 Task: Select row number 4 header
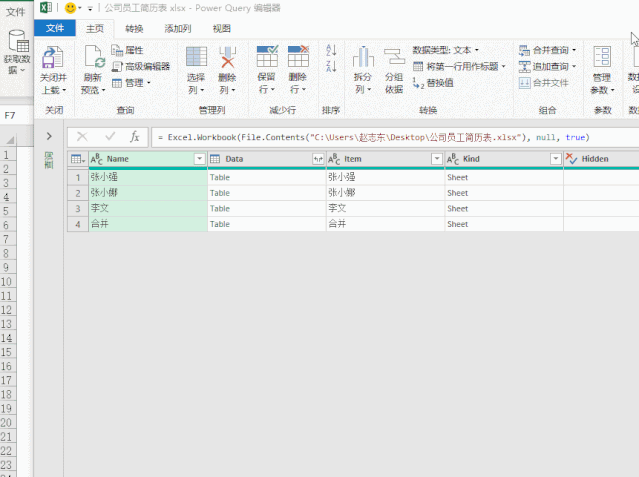[x=78, y=224]
